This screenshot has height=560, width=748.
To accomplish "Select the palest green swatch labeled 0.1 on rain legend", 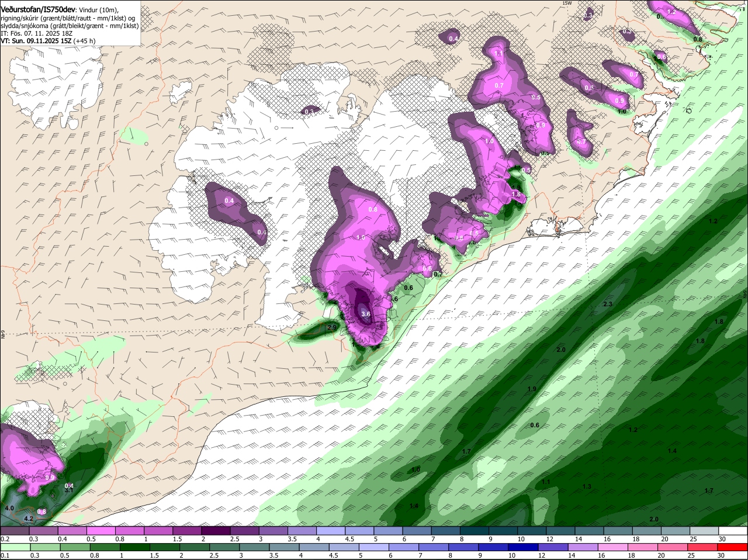I will (x=15, y=548).
